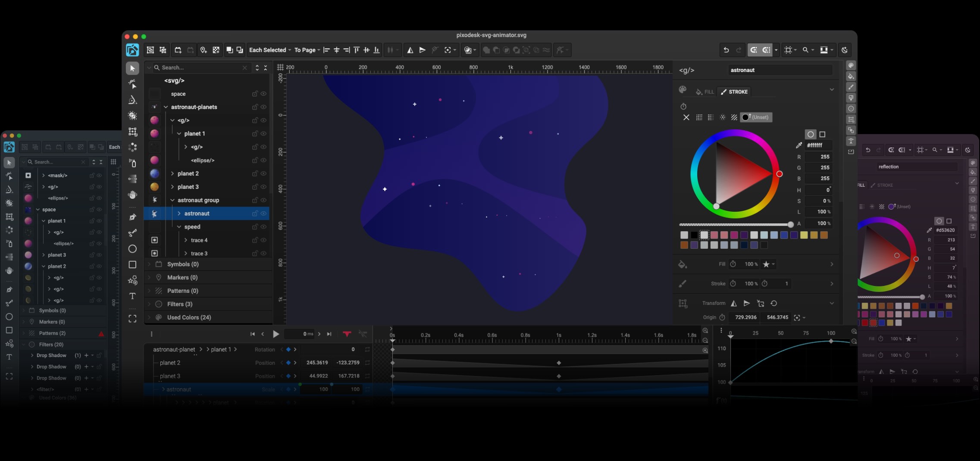Collapse the astronaut group layer
Image resolution: width=980 pixels, height=461 pixels.
[x=172, y=200]
